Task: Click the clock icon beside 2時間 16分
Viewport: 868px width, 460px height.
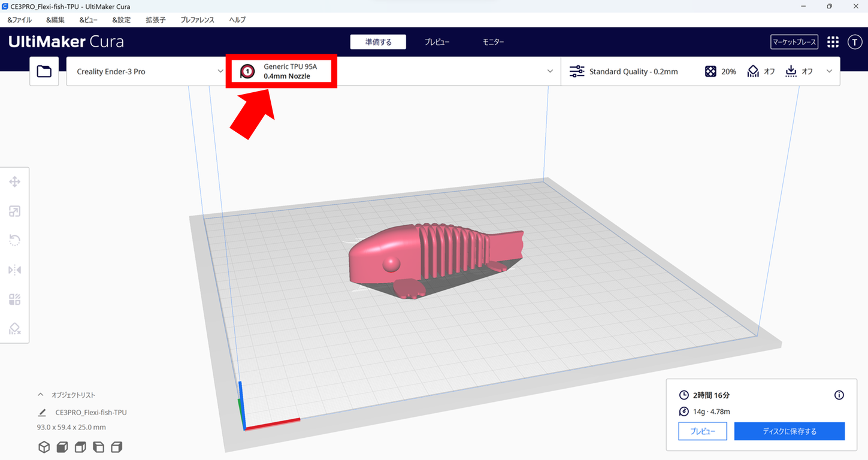Action: coord(684,395)
